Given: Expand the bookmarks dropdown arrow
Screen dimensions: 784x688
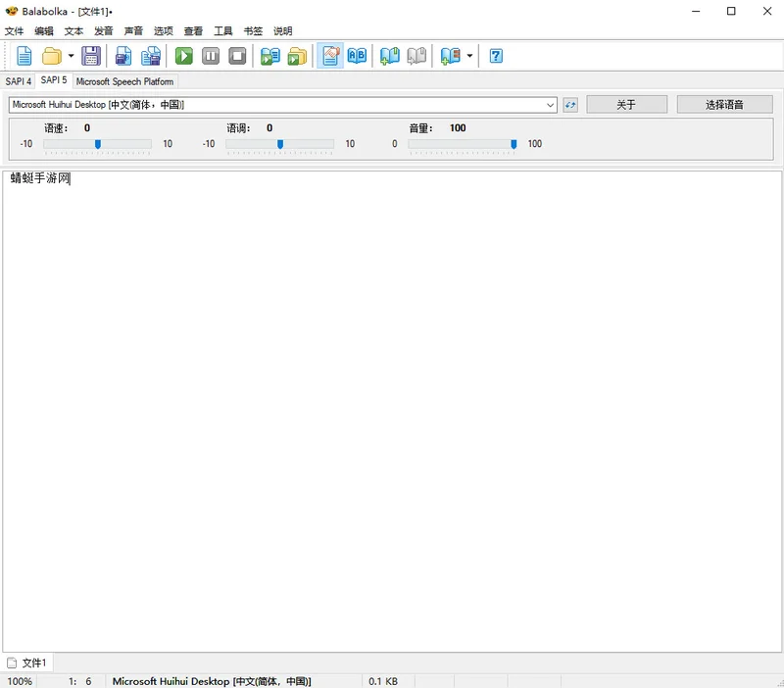Looking at the screenshot, I should point(469,56).
